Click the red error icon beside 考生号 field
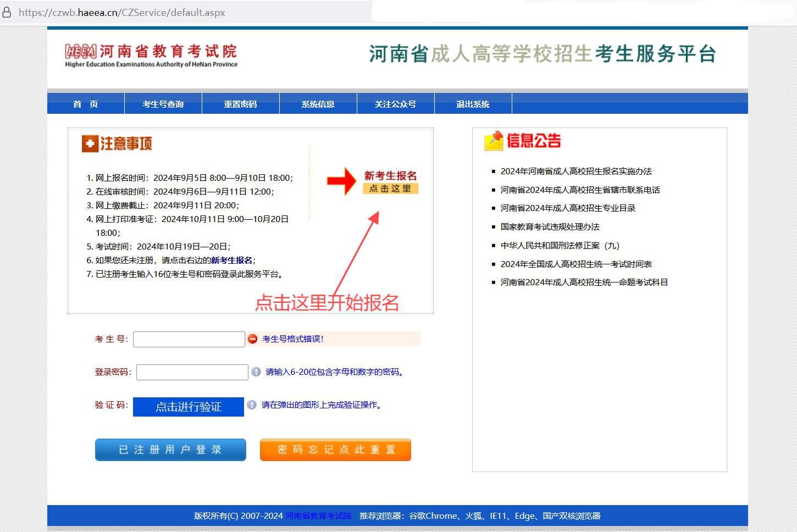 point(252,339)
